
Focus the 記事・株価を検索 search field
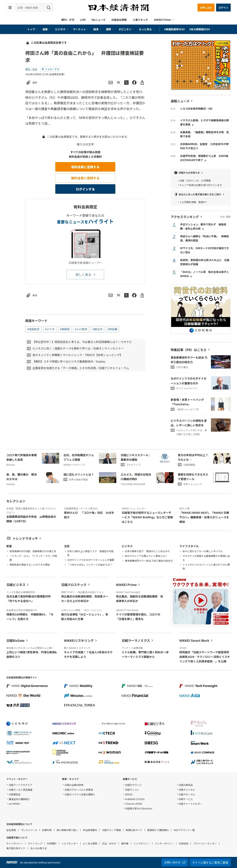(x=31, y=7)
